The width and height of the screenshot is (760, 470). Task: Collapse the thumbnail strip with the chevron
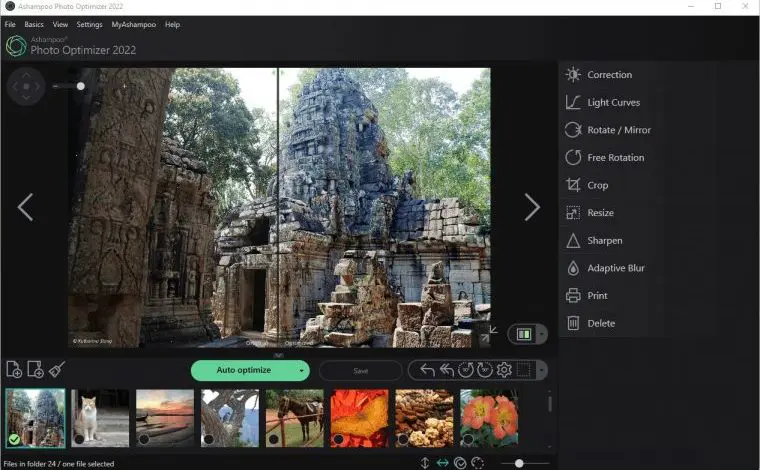[x=278, y=355]
